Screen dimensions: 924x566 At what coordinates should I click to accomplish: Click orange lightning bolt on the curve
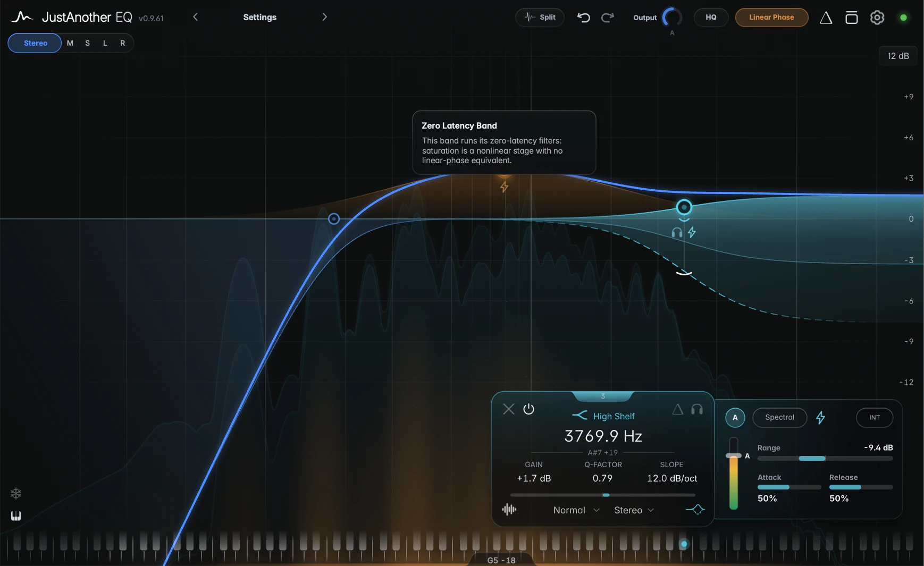(504, 187)
